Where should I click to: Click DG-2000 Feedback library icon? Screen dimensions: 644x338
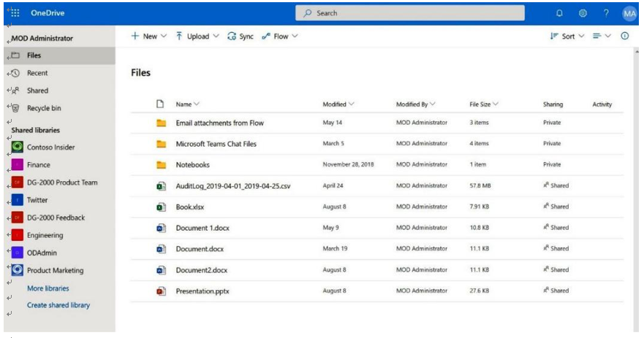coord(18,218)
